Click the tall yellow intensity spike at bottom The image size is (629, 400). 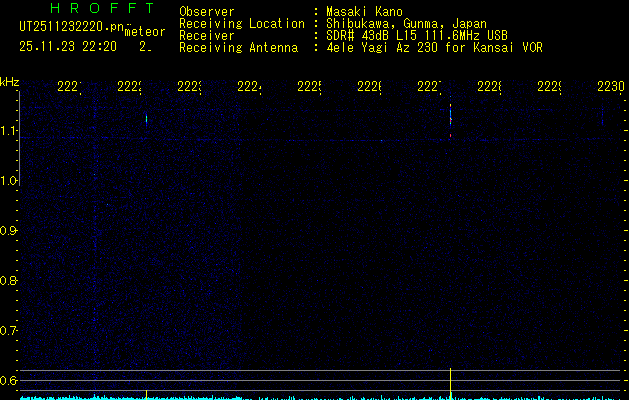[450, 383]
